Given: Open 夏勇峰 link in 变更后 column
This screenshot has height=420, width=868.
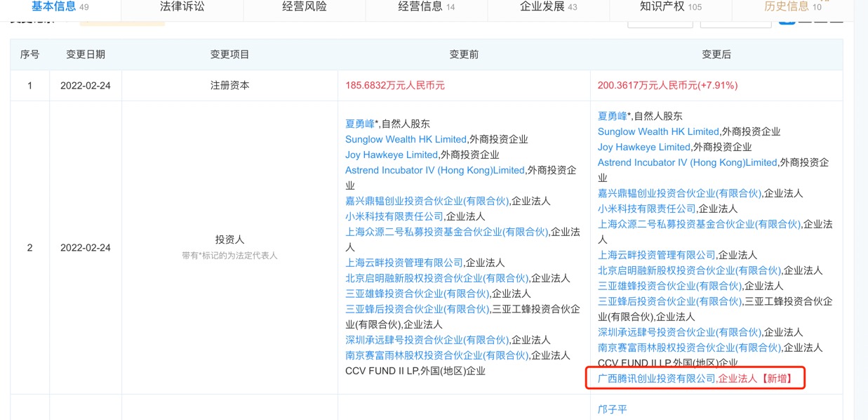Looking at the screenshot, I should [x=614, y=116].
